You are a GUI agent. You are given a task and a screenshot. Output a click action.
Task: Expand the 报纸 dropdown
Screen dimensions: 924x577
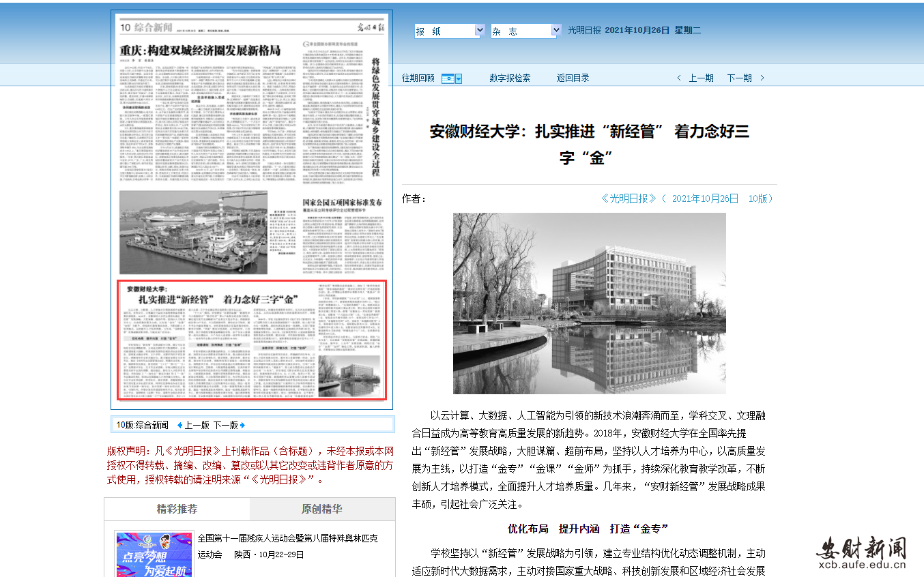(449, 31)
